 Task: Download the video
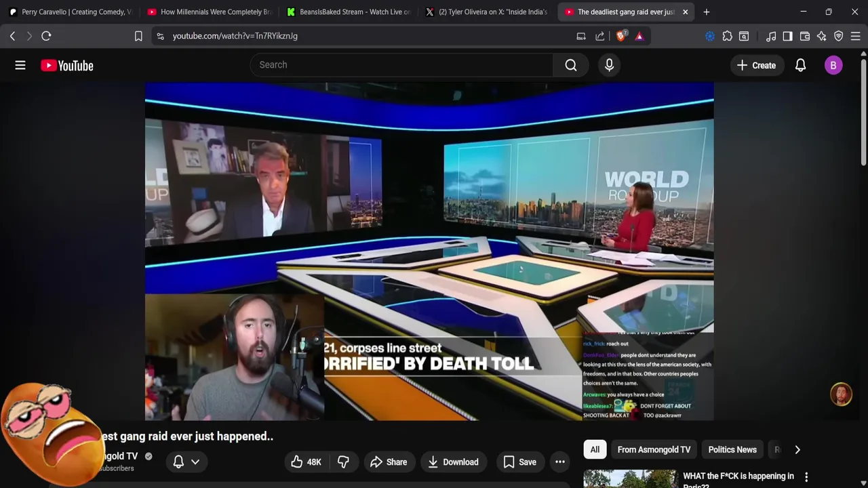coord(453,462)
